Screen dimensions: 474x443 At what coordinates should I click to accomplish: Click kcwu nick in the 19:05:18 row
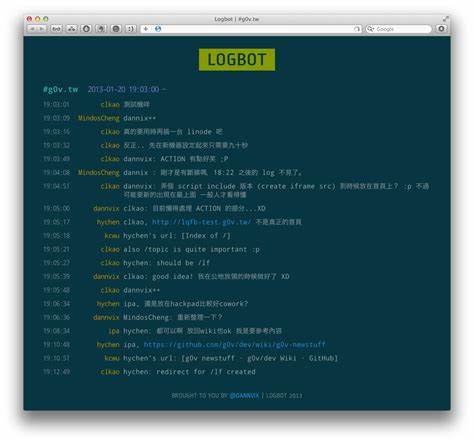click(x=112, y=236)
